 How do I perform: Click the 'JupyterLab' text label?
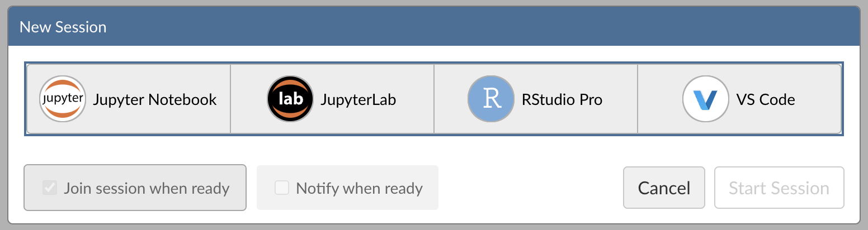coord(358,100)
